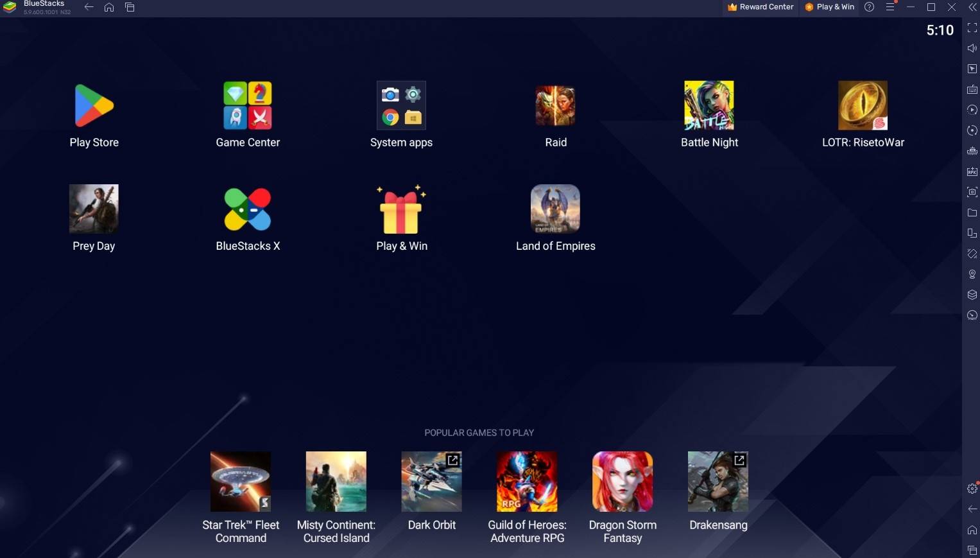Open the Play & Win gift app

(401, 209)
